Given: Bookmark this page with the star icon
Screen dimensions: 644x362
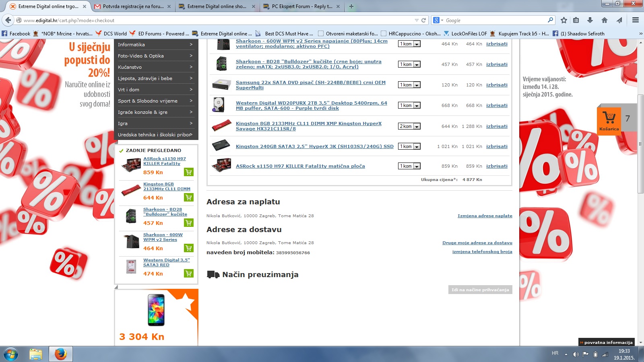Looking at the screenshot, I should tap(564, 20).
